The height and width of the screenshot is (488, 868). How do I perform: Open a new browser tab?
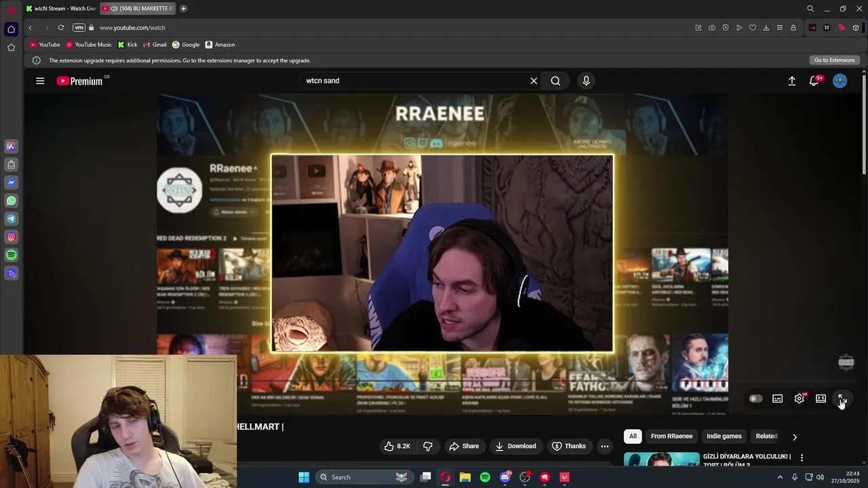point(183,9)
